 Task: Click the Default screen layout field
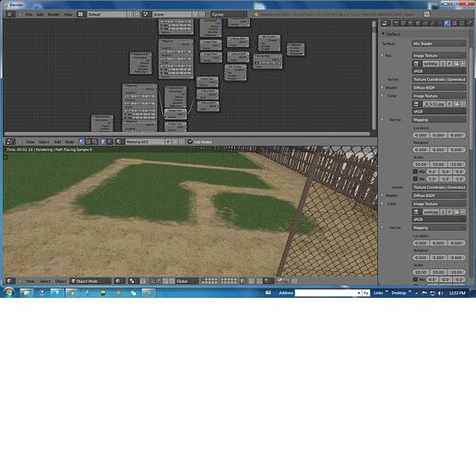tap(107, 14)
